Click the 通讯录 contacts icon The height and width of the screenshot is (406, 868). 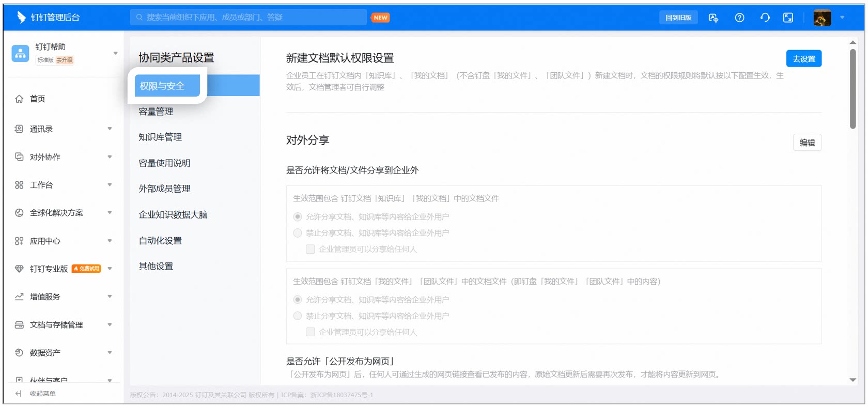[x=19, y=129]
